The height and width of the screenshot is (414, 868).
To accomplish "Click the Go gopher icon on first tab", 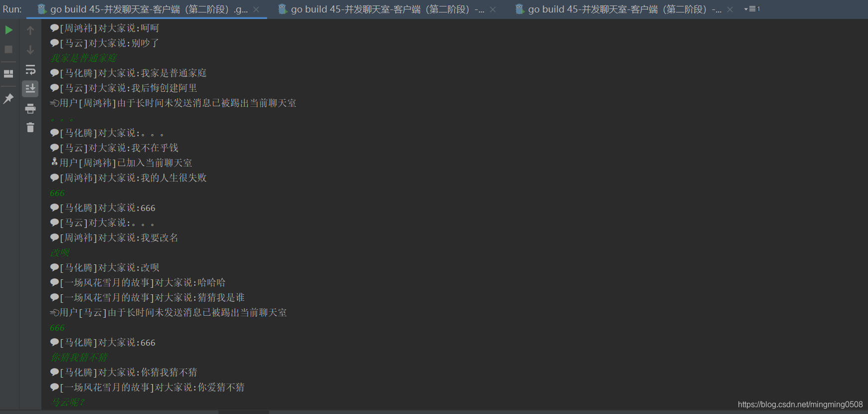I will click(x=42, y=9).
